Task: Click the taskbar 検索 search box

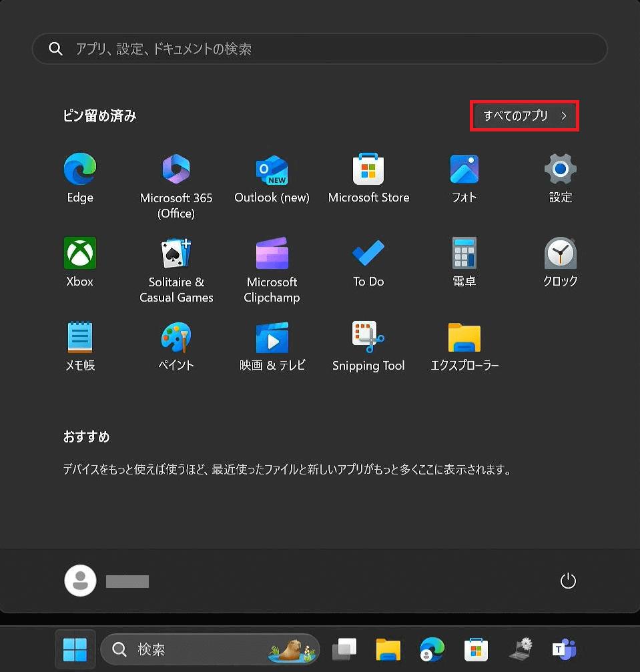Action: tap(210, 650)
